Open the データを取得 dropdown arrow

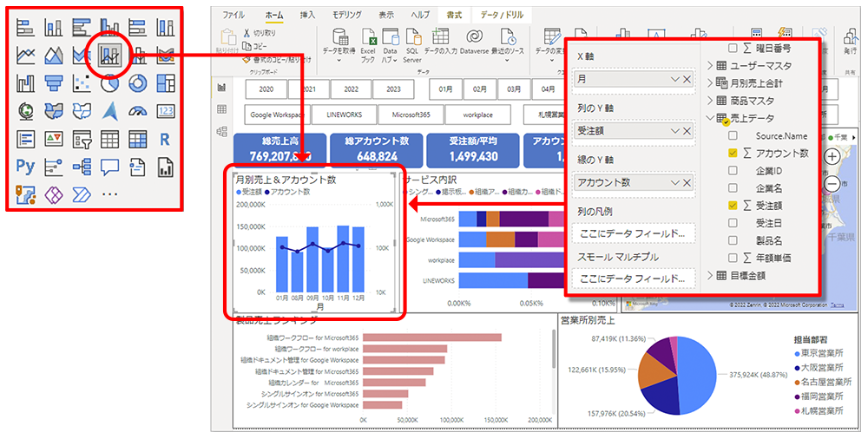pos(340,59)
